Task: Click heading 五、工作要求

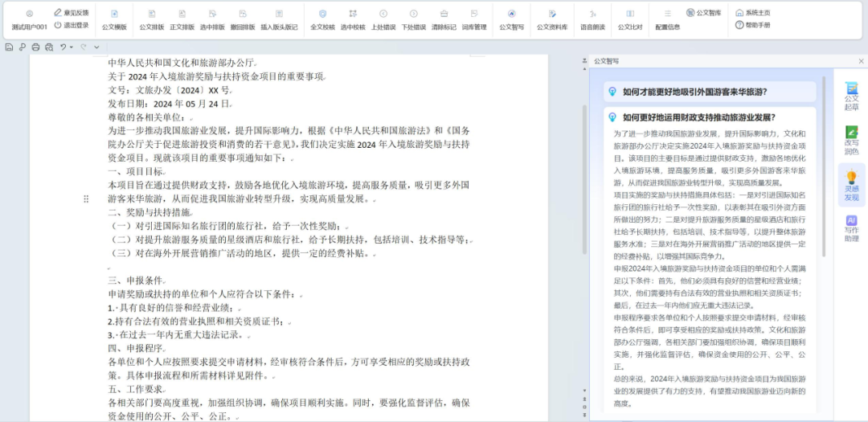Action: tap(136, 389)
